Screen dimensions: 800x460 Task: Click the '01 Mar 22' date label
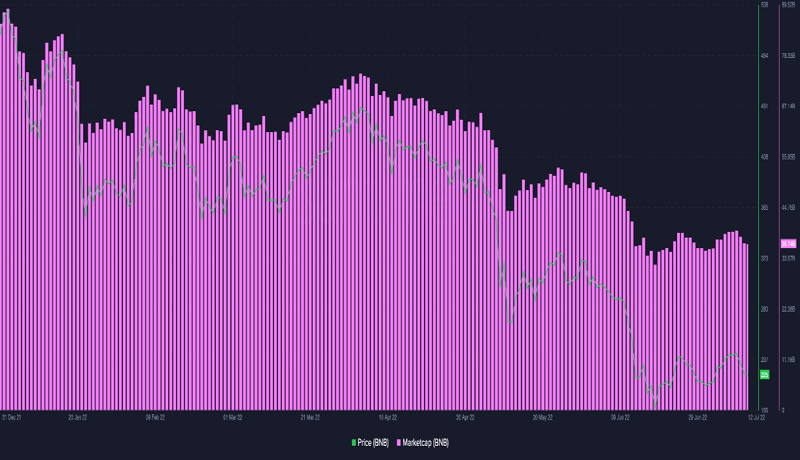click(233, 417)
